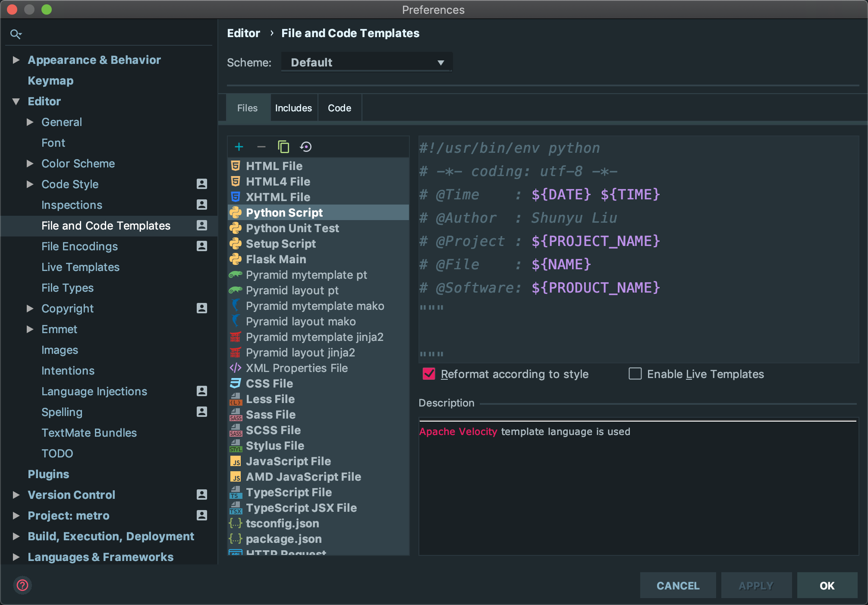The height and width of the screenshot is (605, 868).
Task: Select the Pyramid layout pt icon
Action: tap(236, 290)
